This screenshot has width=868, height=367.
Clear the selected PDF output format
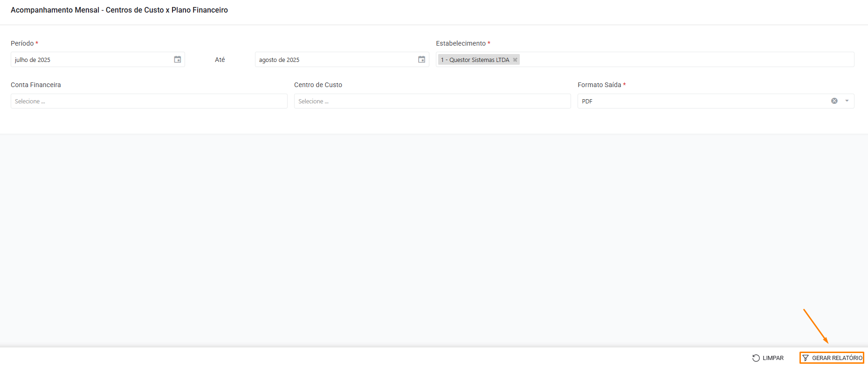pos(834,101)
